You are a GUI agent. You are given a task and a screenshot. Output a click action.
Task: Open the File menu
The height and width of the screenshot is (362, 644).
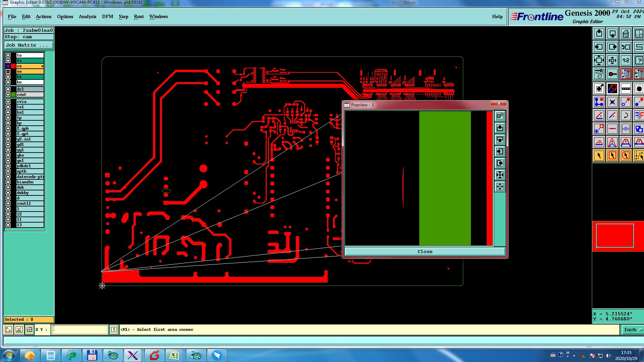[12, 16]
